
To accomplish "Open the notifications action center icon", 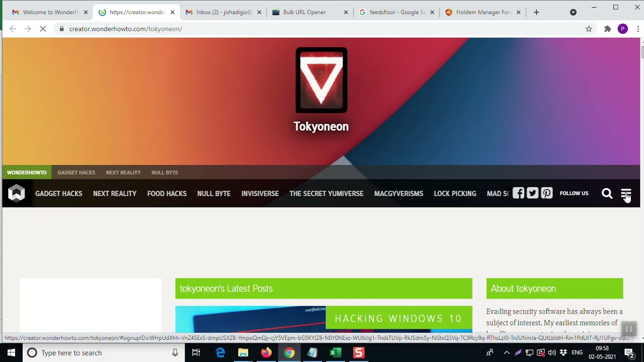I will (629, 353).
